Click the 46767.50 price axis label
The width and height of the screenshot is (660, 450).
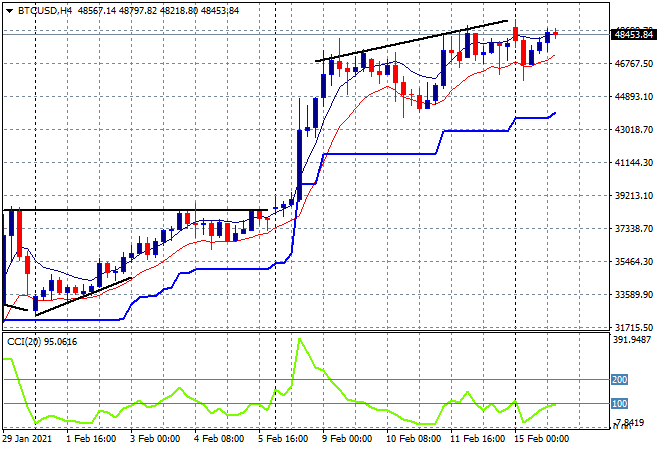tap(634, 64)
